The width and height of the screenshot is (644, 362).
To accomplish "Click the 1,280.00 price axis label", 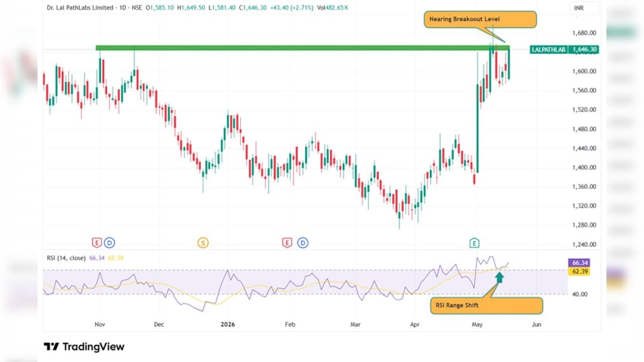I will click(x=584, y=225).
